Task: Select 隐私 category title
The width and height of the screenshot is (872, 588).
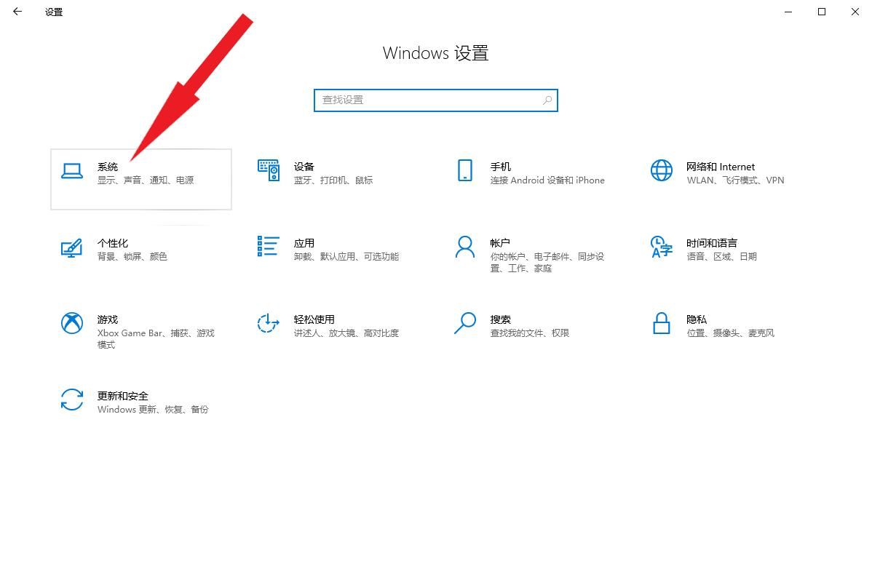Action: click(x=697, y=319)
